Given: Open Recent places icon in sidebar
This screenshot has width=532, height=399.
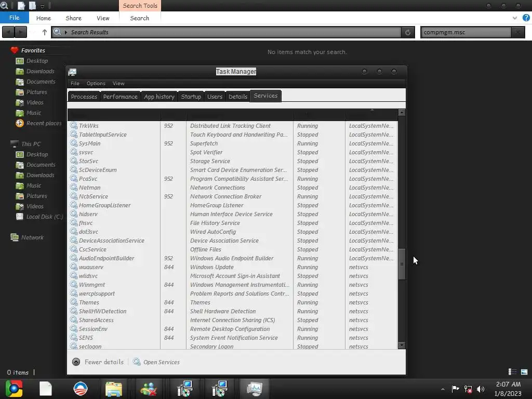Looking at the screenshot, I should click(20, 123).
